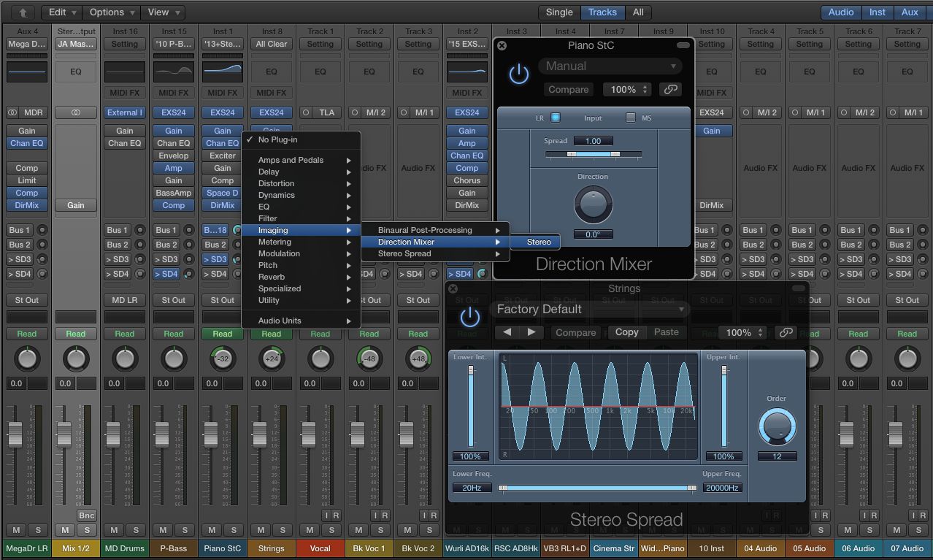Mute the 07 Audio channel
Screen dimensions: 933x560
click(x=897, y=530)
